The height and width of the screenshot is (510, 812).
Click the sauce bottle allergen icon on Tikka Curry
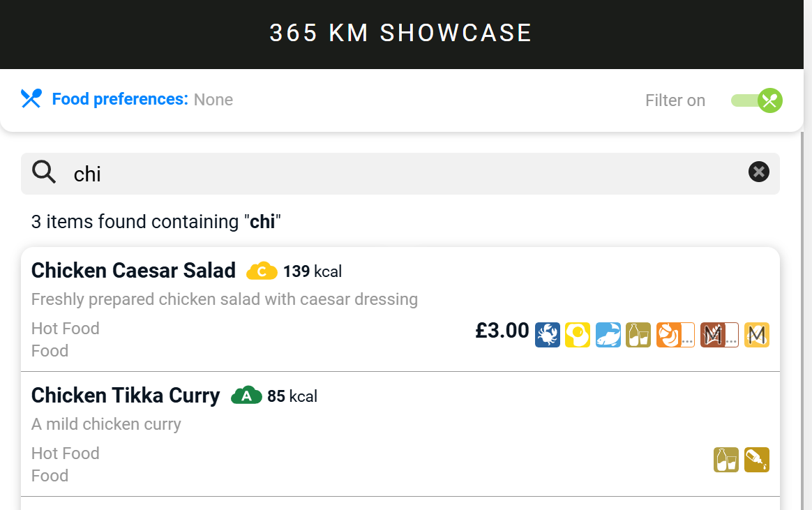[757, 460]
